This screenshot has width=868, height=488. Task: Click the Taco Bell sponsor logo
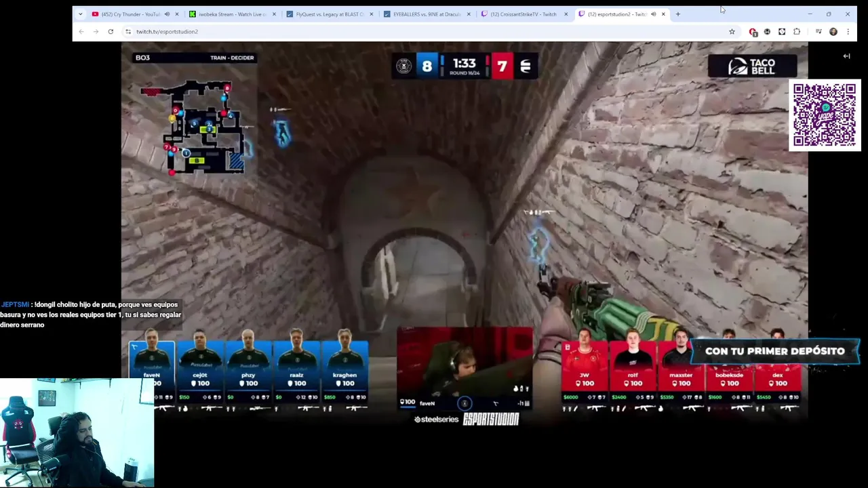(752, 66)
